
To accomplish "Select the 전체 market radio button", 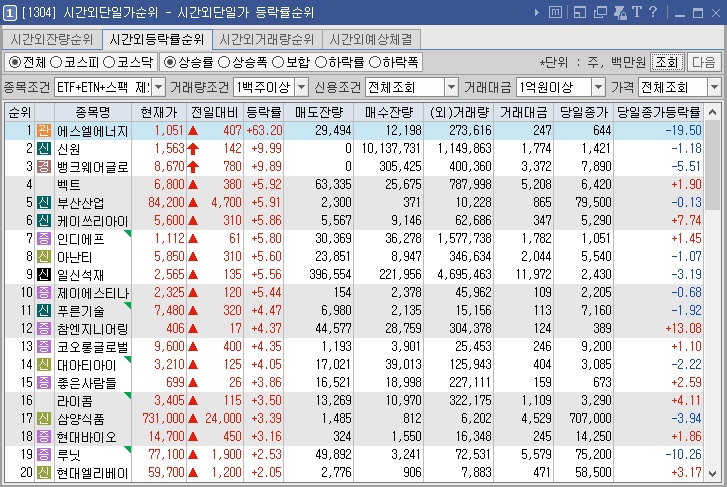I will 15,62.
